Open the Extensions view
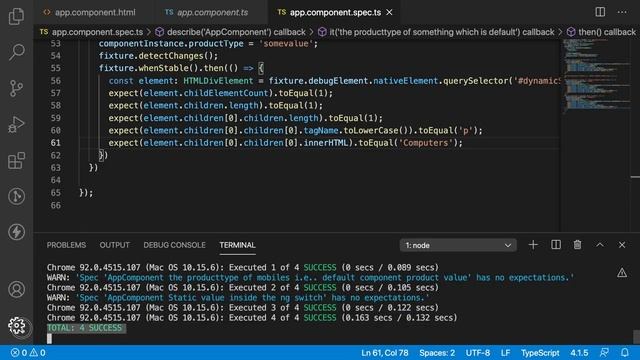Viewport: 640px width, 360px height. point(16,160)
